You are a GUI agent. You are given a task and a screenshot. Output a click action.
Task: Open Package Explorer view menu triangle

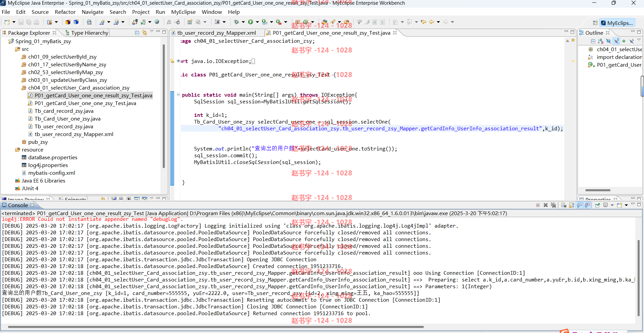point(152,32)
